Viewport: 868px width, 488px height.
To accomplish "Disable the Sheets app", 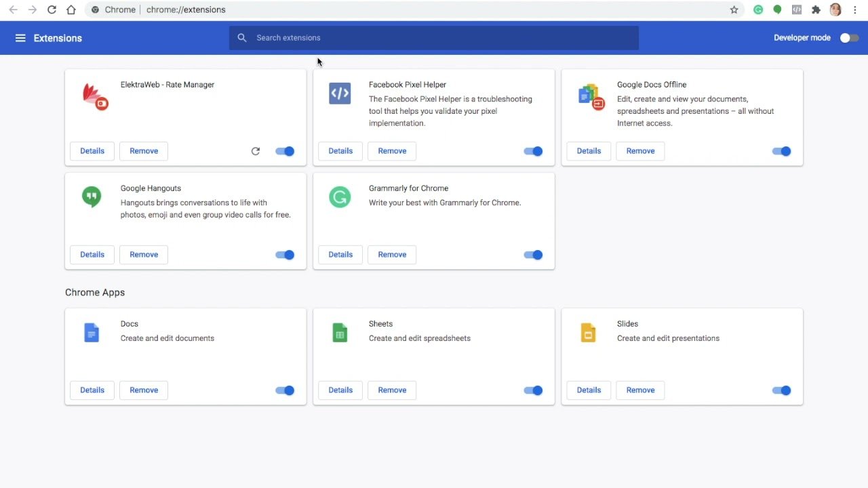I will click(533, 390).
